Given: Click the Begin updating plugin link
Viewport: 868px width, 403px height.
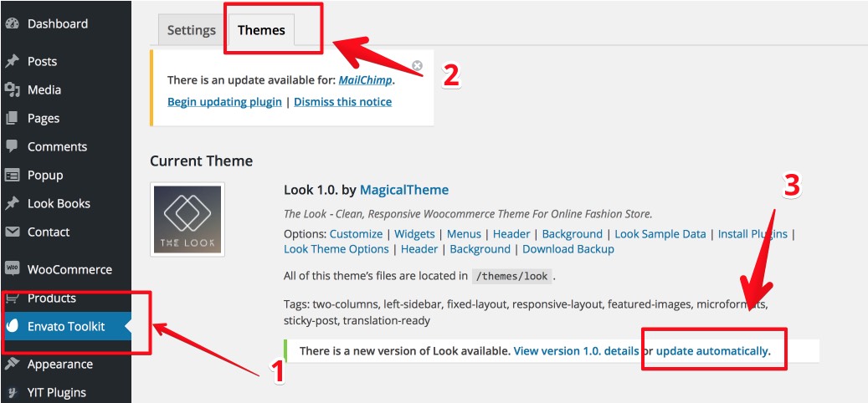Looking at the screenshot, I should 225,102.
